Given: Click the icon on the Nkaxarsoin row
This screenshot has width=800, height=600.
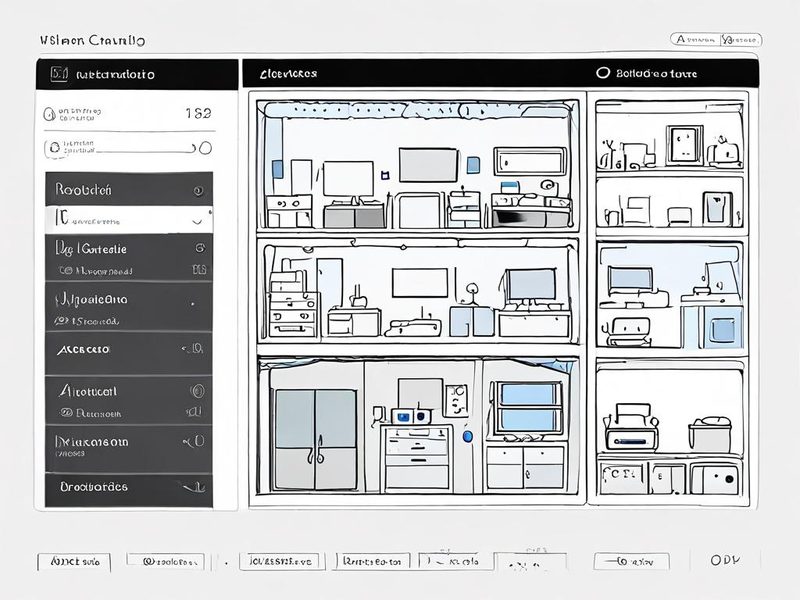Looking at the screenshot, I should pyautogui.click(x=194, y=441).
